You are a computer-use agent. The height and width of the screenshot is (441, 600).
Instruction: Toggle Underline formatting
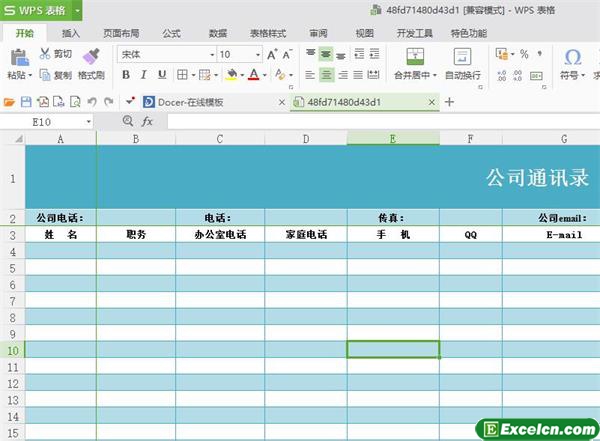click(x=161, y=75)
